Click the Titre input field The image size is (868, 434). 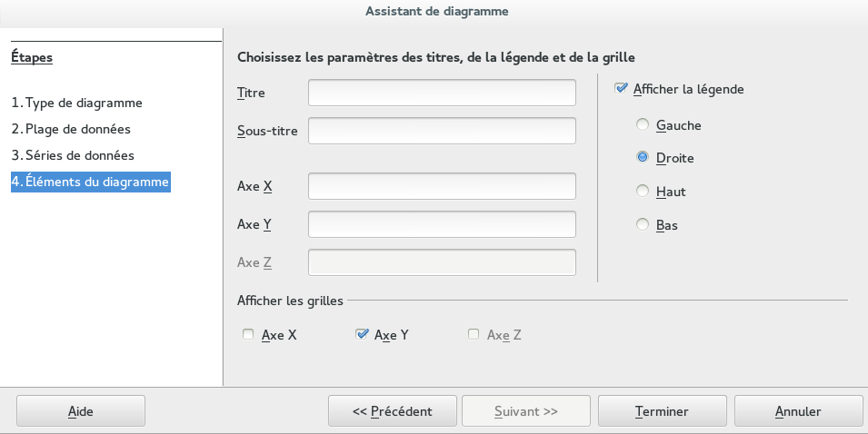[442, 93]
